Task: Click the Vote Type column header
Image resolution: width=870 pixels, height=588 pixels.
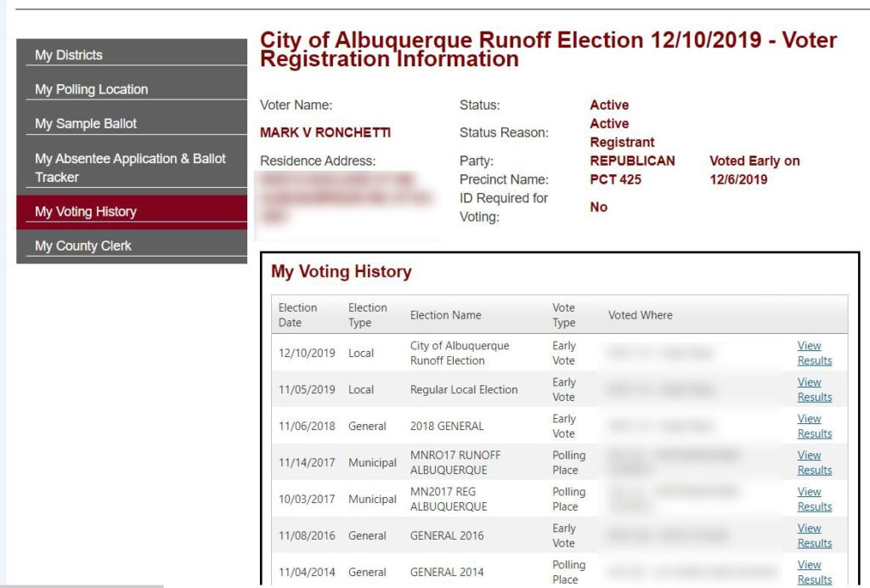Action: (564, 315)
